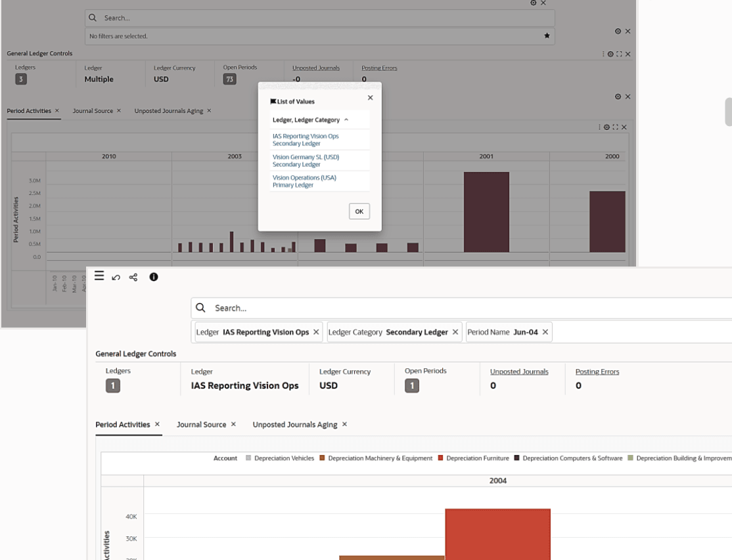Focus the background Search input field
The height and width of the screenshot is (560, 732).
(x=320, y=18)
